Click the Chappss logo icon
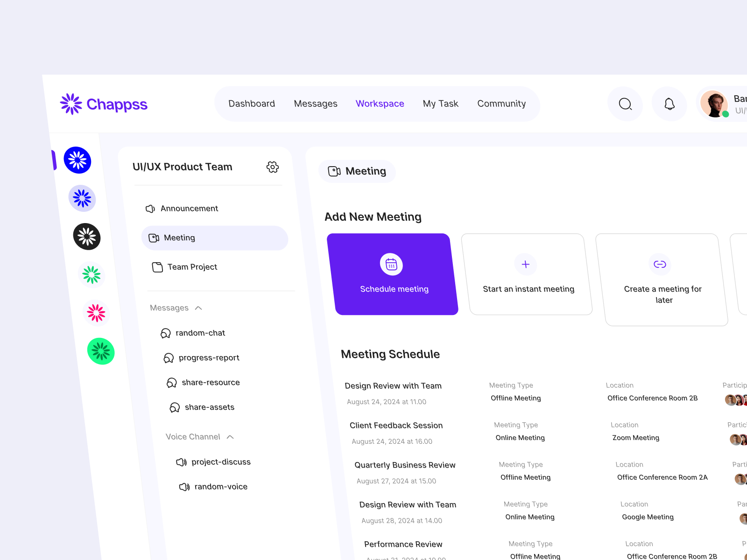 pos(70,104)
